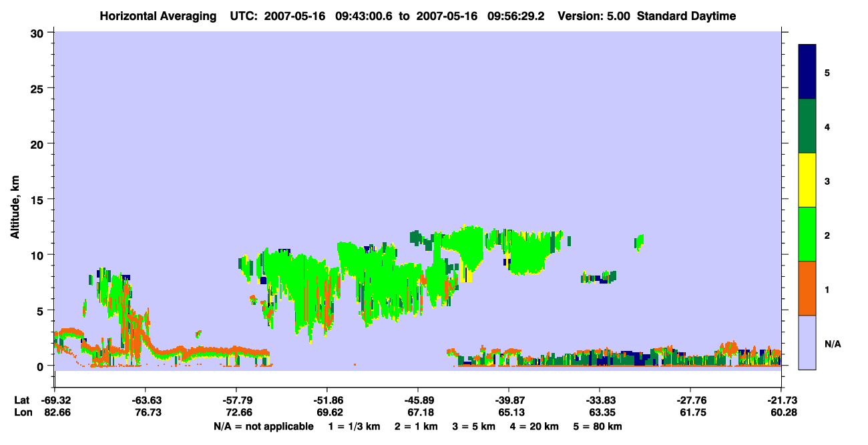The width and height of the screenshot is (868, 445).
Task: Click the 30 km altitude tick label
Action: [x=39, y=33]
